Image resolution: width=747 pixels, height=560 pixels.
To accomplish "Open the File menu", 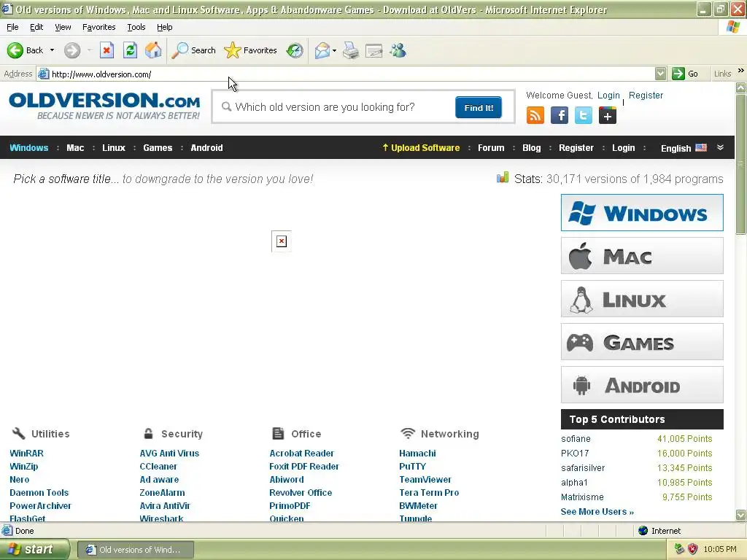I will pos(12,27).
